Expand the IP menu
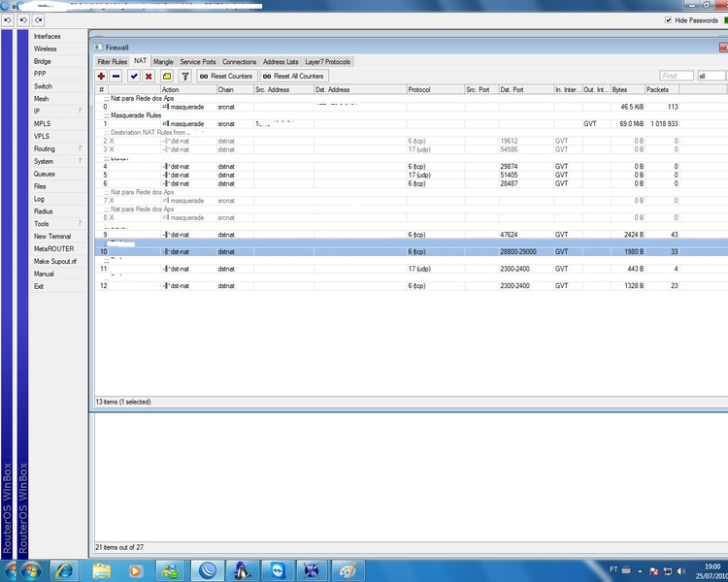This screenshot has width=728, height=582. pyautogui.click(x=57, y=111)
